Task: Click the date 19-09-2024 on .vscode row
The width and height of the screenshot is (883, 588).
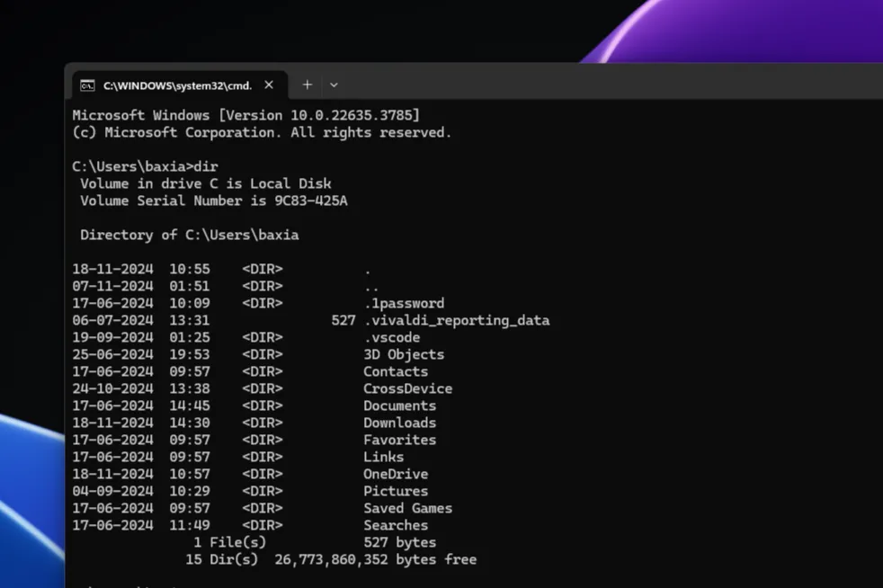Action: [x=112, y=337]
